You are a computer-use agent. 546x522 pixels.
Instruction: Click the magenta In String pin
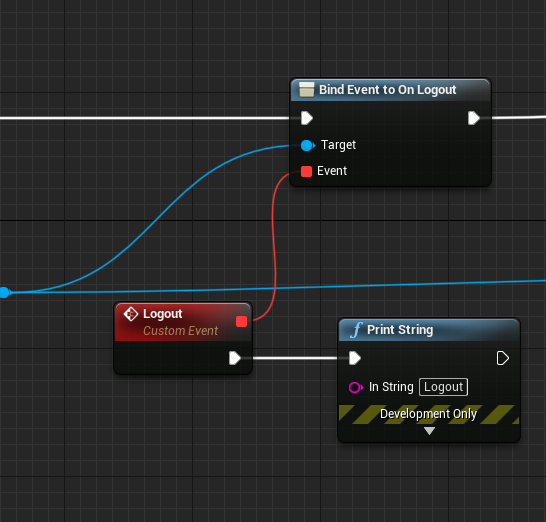click(356, 387)
